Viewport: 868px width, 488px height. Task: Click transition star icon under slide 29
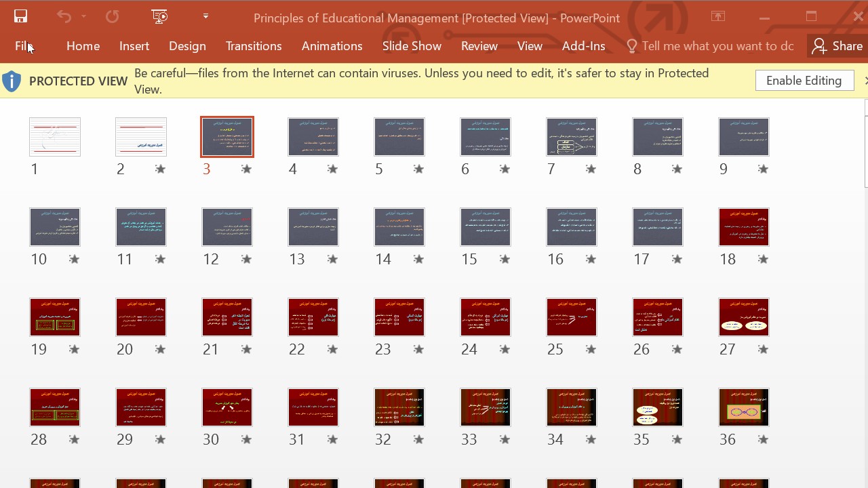[x=160, y=439]
